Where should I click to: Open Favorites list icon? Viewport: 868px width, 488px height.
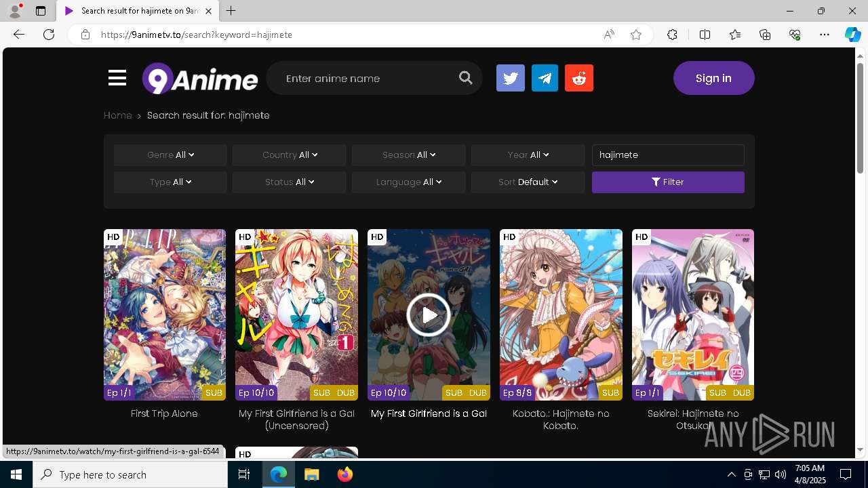(735, 35)
